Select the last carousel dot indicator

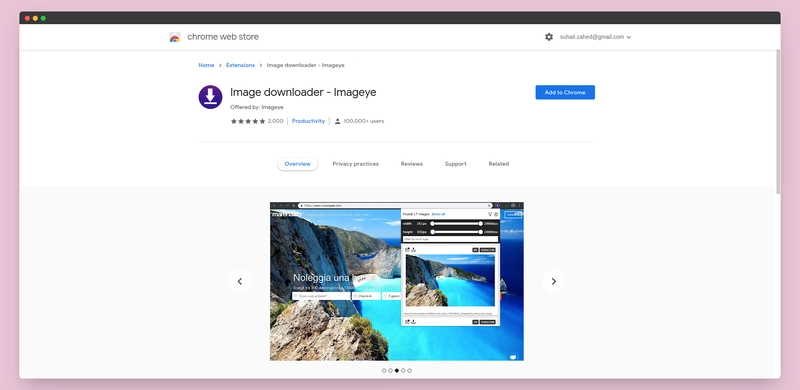pyautogui.click(x=409, y=371)
